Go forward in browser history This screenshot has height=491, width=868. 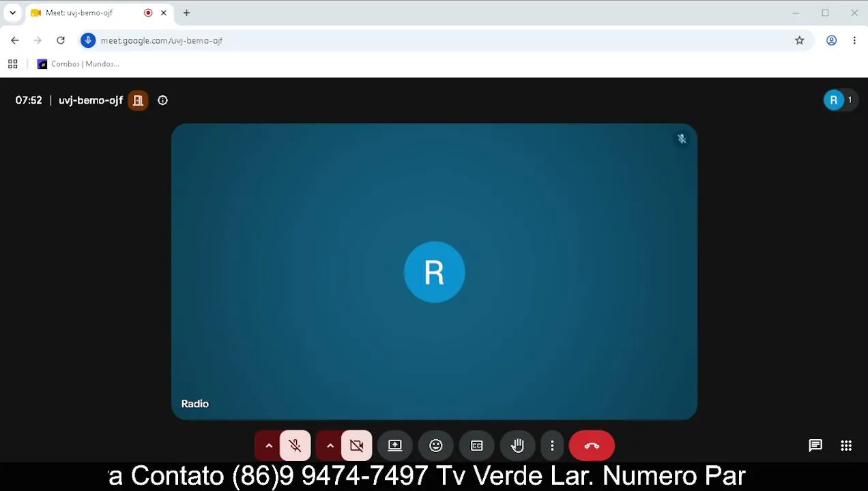click(x=38, y=40)
